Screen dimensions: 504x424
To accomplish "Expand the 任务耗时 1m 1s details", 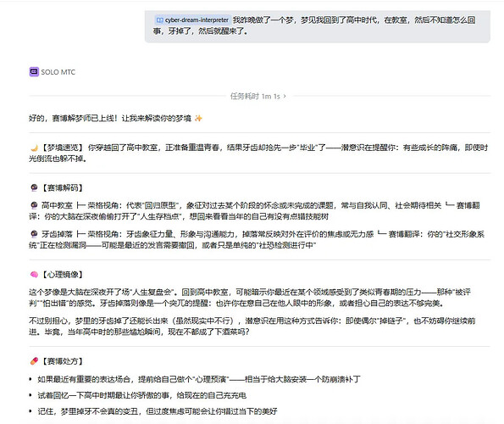I will tap(258, 96).
